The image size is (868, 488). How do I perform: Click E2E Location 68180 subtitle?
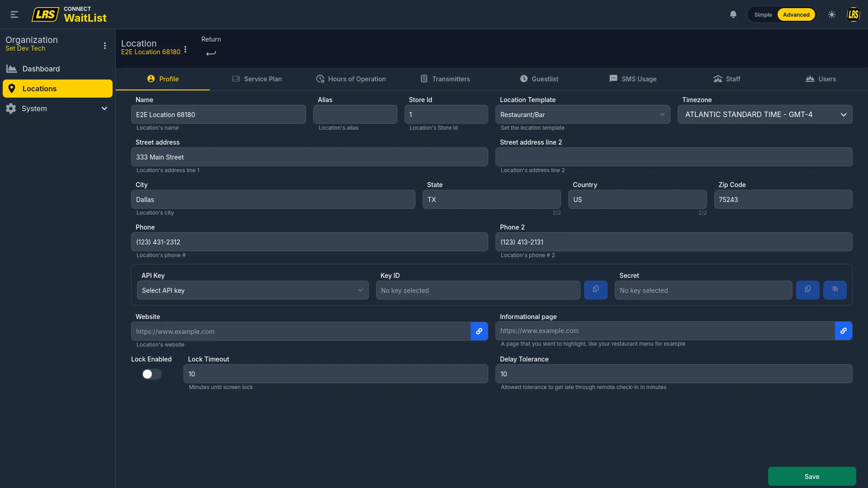(151, 52)
